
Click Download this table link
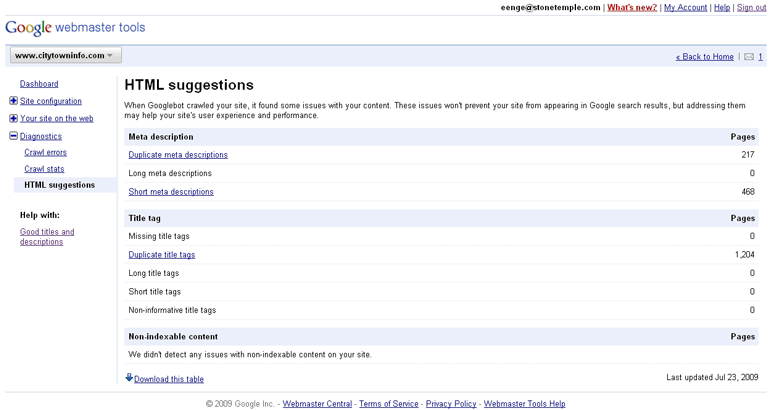tap(168, 379)
